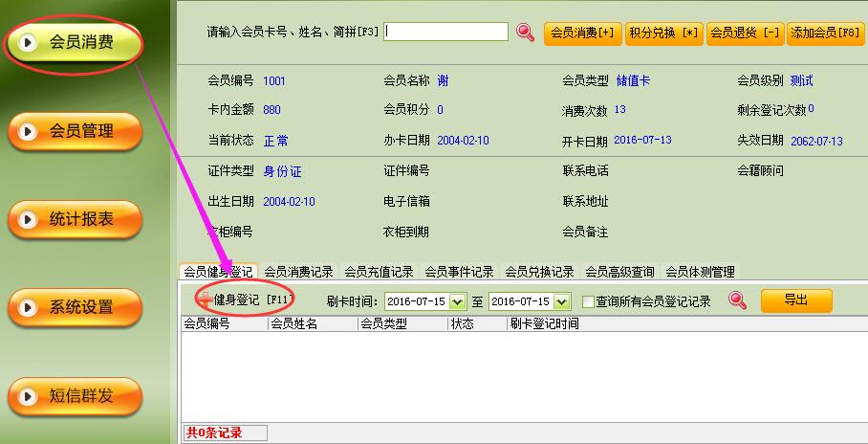
Task: Open the start date dropdown arrow
Action: 457,301
